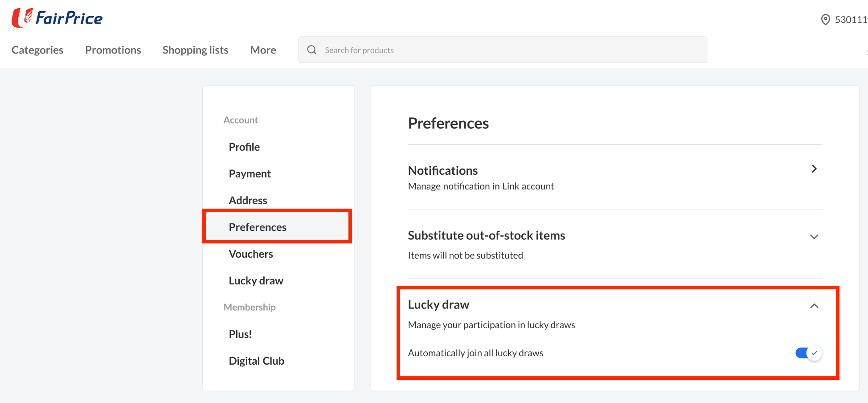Select Profile in account sidebar
The image size is (868, 403).
coord(244,147)
